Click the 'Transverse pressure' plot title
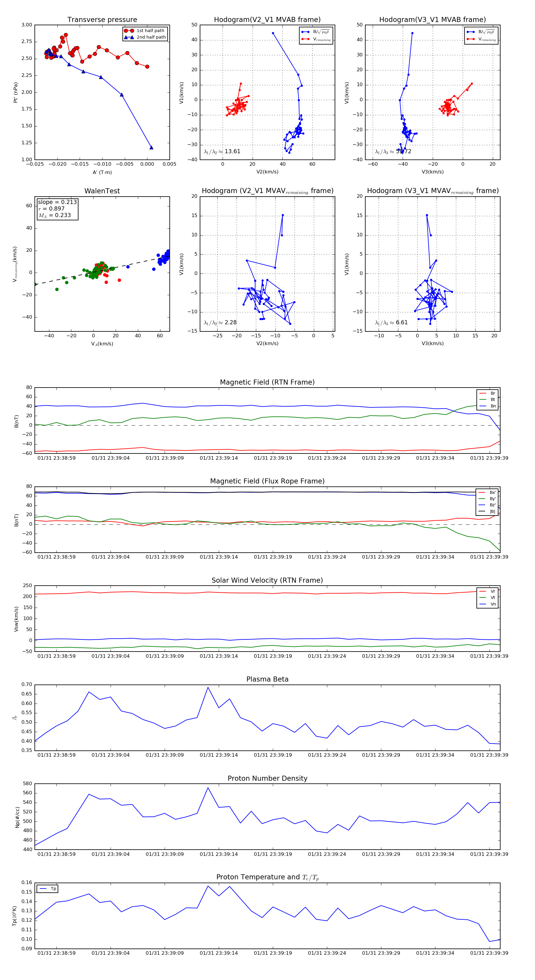 click(102, 20)
